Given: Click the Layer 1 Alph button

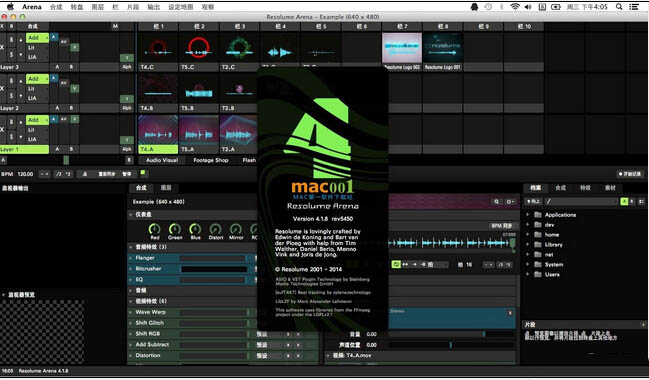Looking at the screenshot, I should click(127, 149).
